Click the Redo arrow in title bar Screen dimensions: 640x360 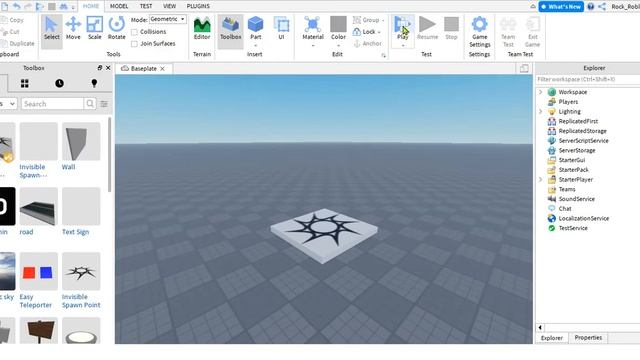coord(28,6)
